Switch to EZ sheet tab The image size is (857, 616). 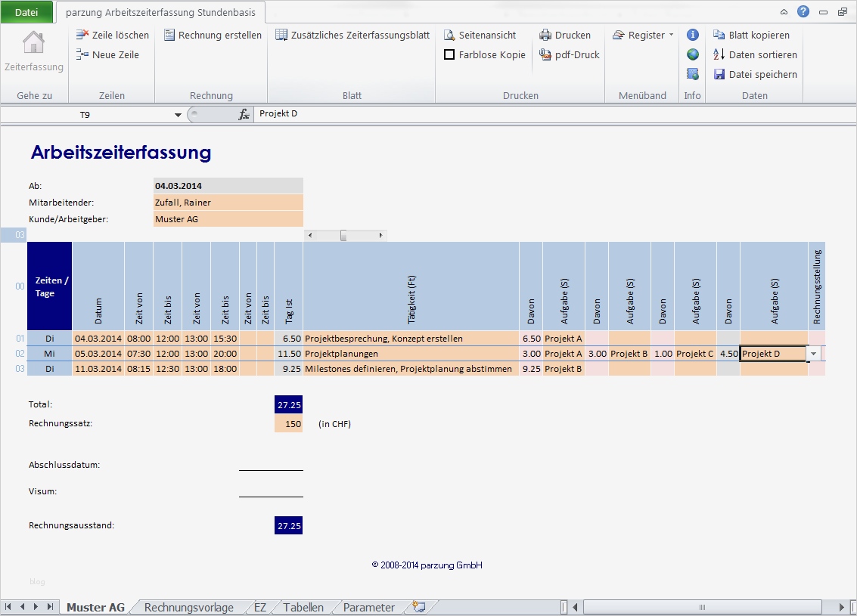(x=260, y=607)
